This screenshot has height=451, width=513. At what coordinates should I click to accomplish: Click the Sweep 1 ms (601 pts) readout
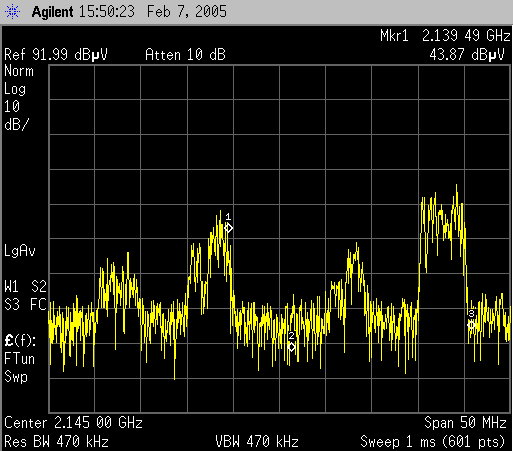[x=433, y=442]
